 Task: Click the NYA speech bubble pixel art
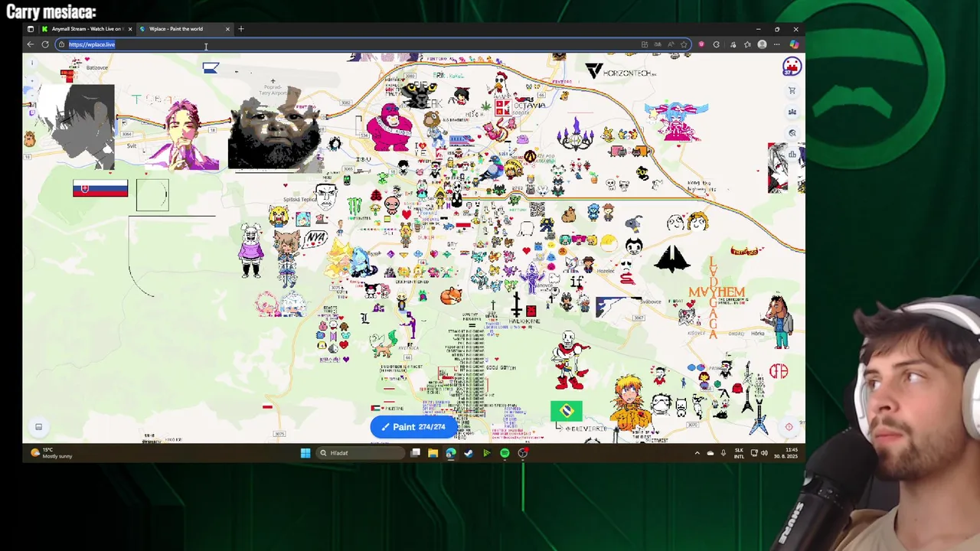(315, 238)
